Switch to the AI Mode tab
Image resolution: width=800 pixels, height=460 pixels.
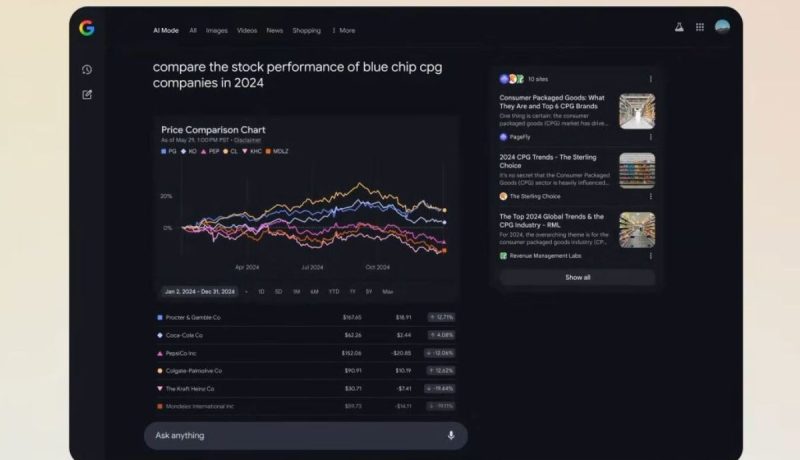click(x=166, y=31)
